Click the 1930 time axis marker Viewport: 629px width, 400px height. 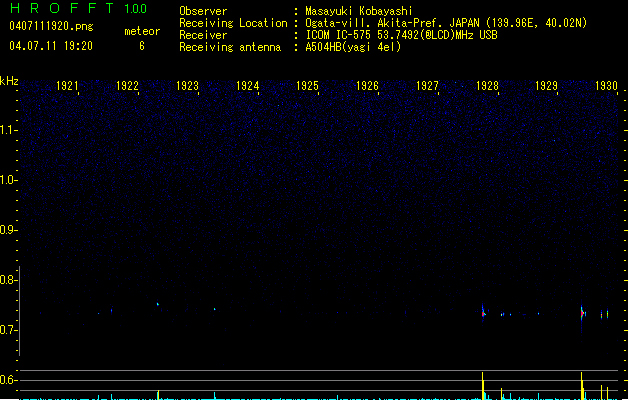tap(606, 85)
